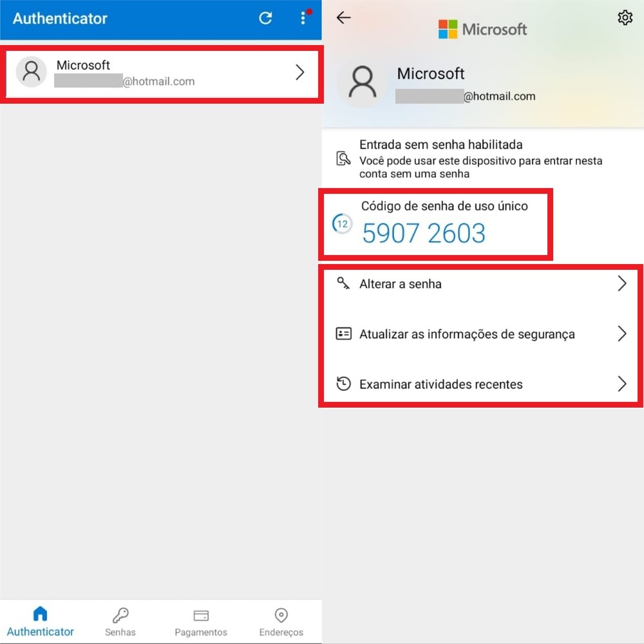Image resolution: width=644 pixels, height=644 pixels.
Task: Open the three-dot overflow menu
Action: coord(303,19)
